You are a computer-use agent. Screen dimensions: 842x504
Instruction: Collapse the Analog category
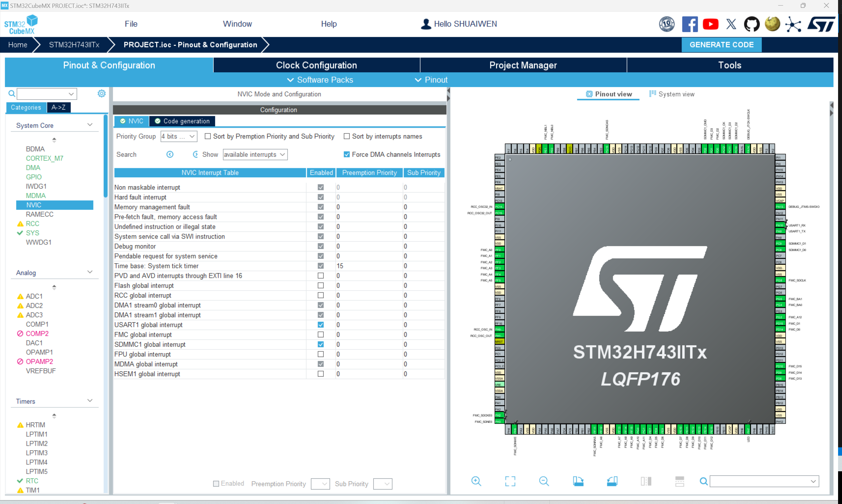pyautogui.click(x=90, y=272)
